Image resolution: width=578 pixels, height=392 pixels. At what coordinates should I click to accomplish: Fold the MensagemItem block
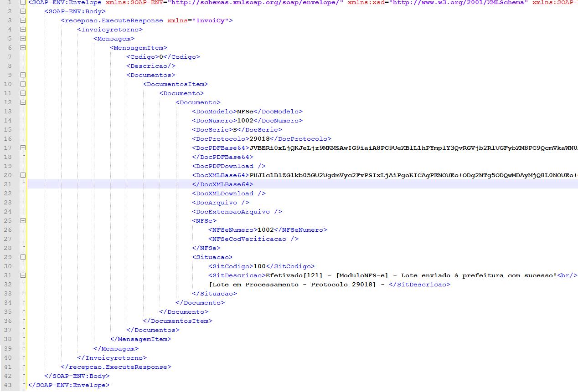(x=23, y=48)
